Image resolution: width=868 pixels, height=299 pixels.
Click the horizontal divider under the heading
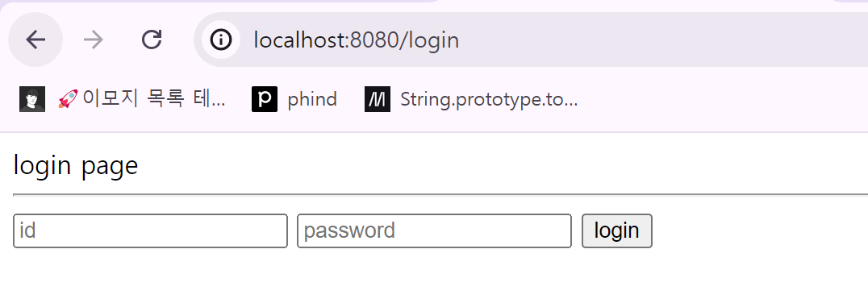pos(440,194)
